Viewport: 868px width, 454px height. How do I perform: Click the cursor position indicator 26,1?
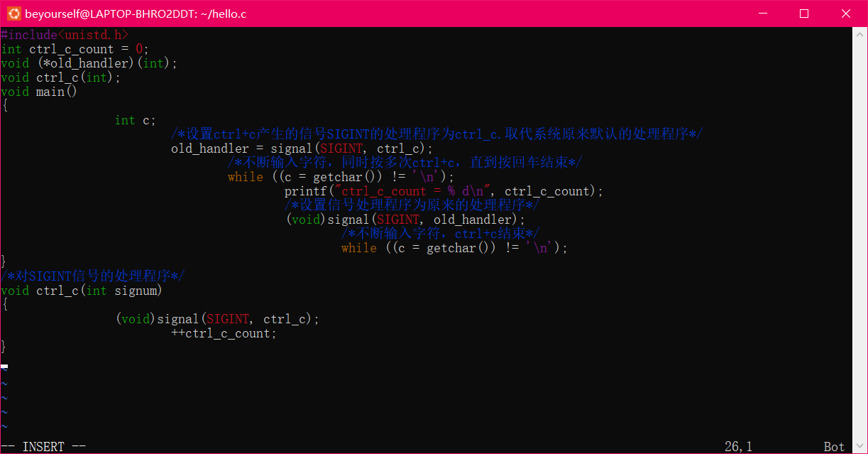[738, 445]
